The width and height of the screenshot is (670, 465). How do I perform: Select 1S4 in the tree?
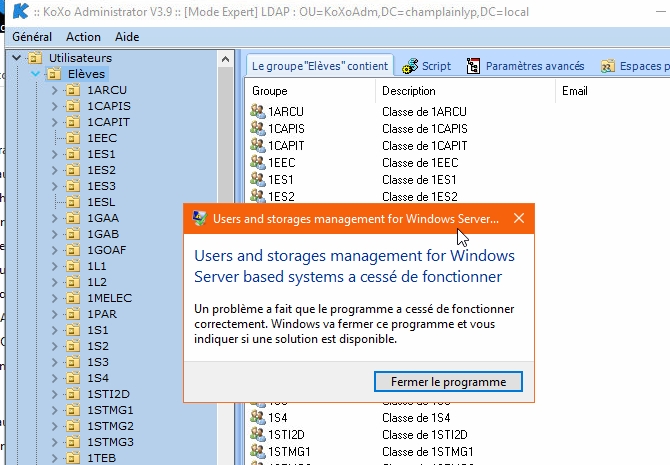98,378
